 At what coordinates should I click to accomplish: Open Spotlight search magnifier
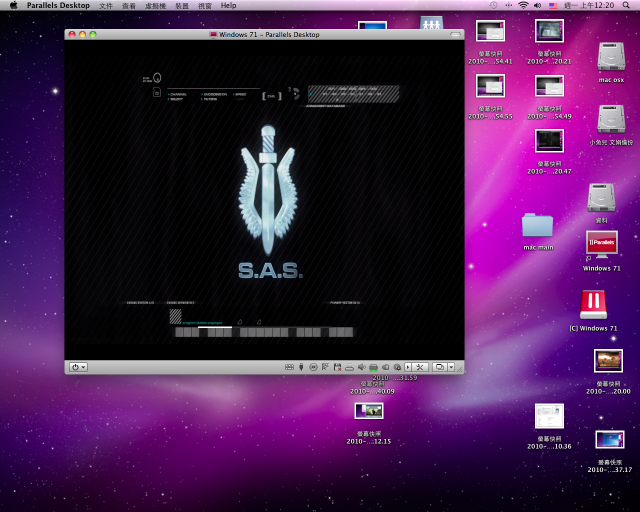click(626, 5)
